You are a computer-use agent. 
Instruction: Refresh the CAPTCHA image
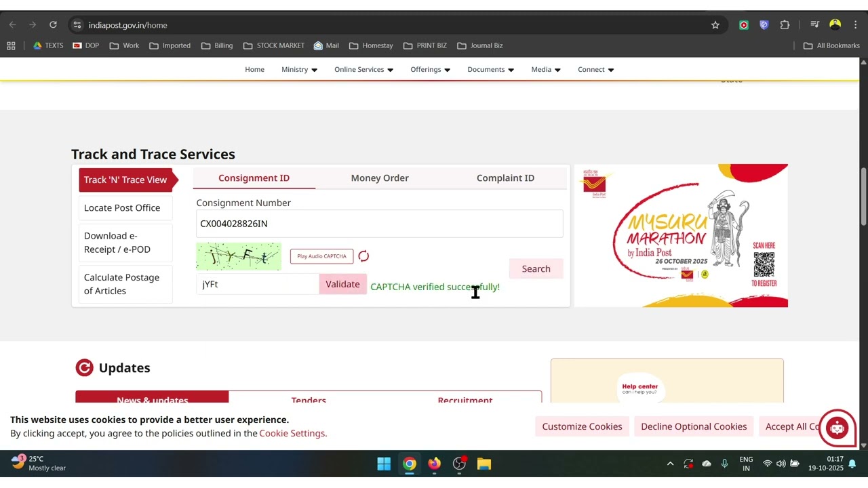pos(363,256)
